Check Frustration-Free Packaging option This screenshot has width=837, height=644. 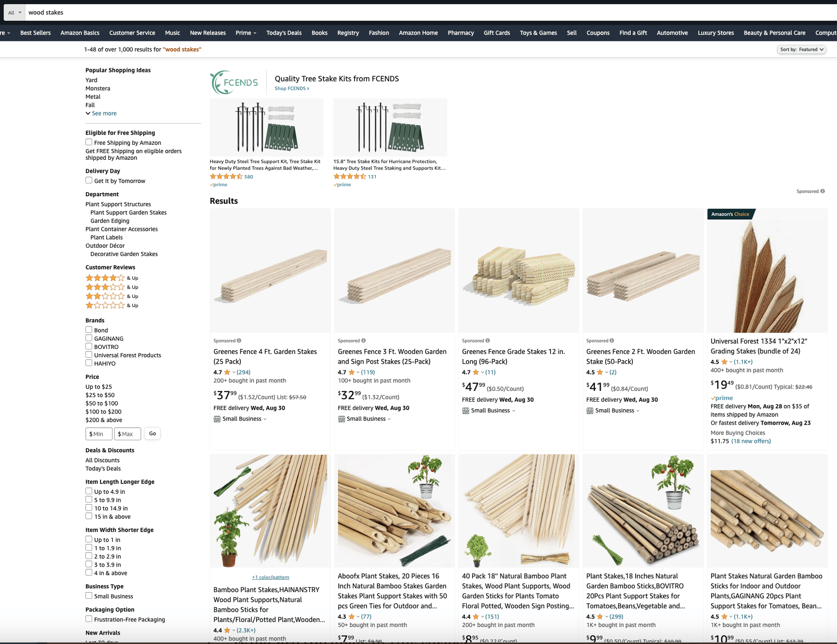coord(89,619)
